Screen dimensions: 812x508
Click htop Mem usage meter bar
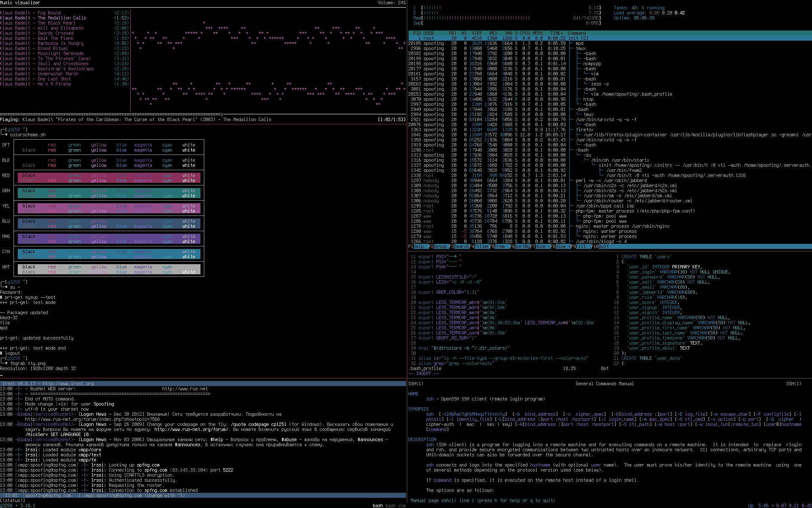[x=507, y=18]
